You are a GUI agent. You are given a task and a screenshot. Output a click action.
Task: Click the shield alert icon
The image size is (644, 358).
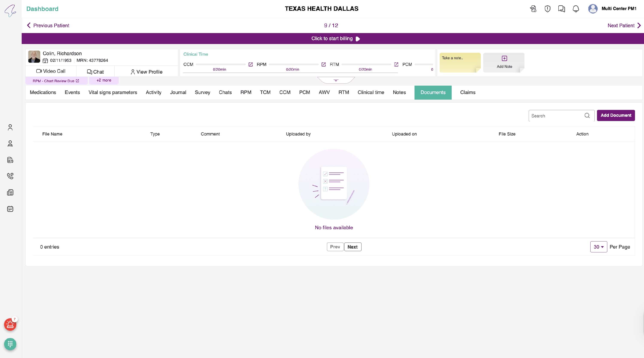(x=547, y=9)
